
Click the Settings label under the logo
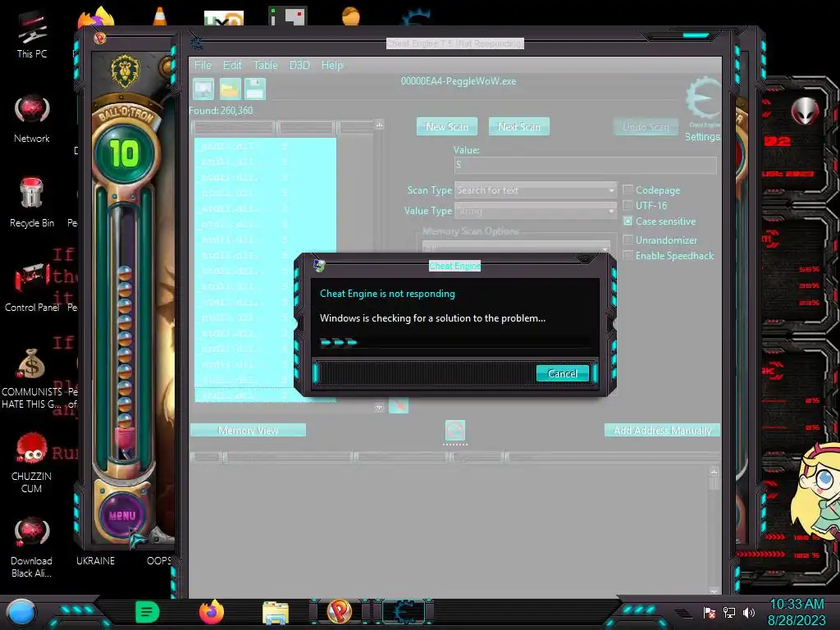click(702, 137)
